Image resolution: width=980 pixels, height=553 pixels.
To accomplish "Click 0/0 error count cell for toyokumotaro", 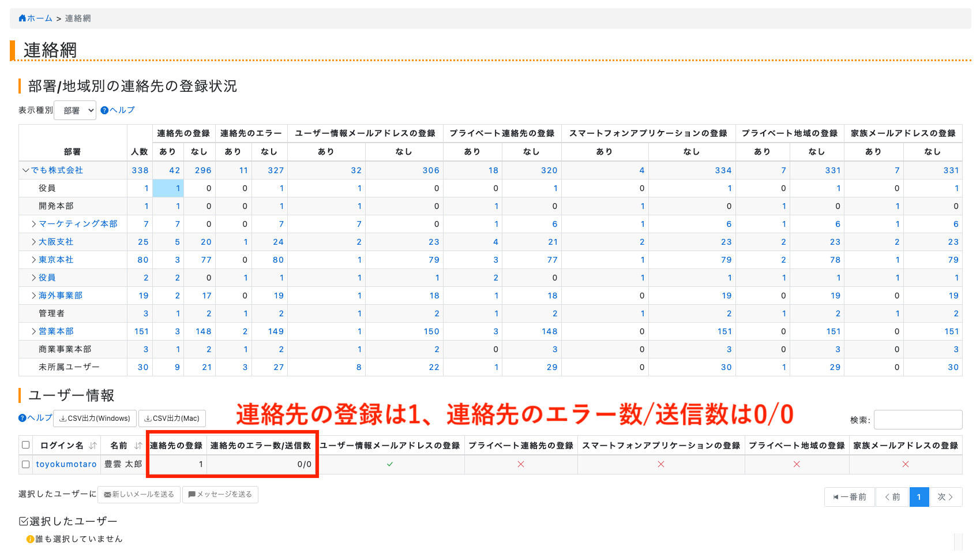I will [x=261, y=464].
